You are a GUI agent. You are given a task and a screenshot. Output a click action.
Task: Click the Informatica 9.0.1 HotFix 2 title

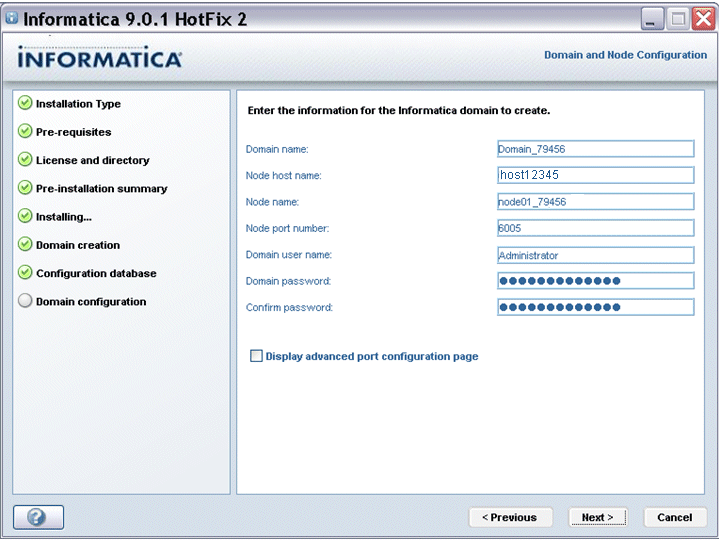coord(135,19)
